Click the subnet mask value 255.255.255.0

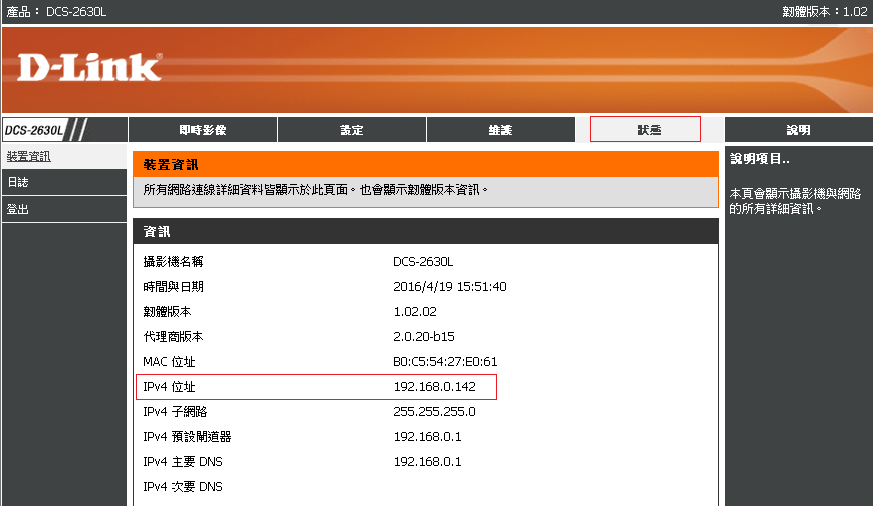pyautogui.click(x=434, y=412)
